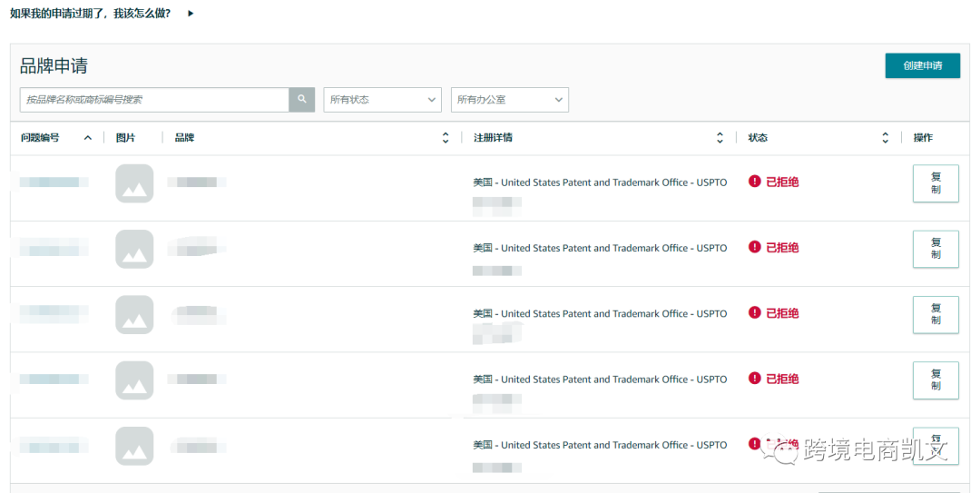980x493 pixels.
Task: Click USPTO registration text in fifth row
Action: pos(600,446)
